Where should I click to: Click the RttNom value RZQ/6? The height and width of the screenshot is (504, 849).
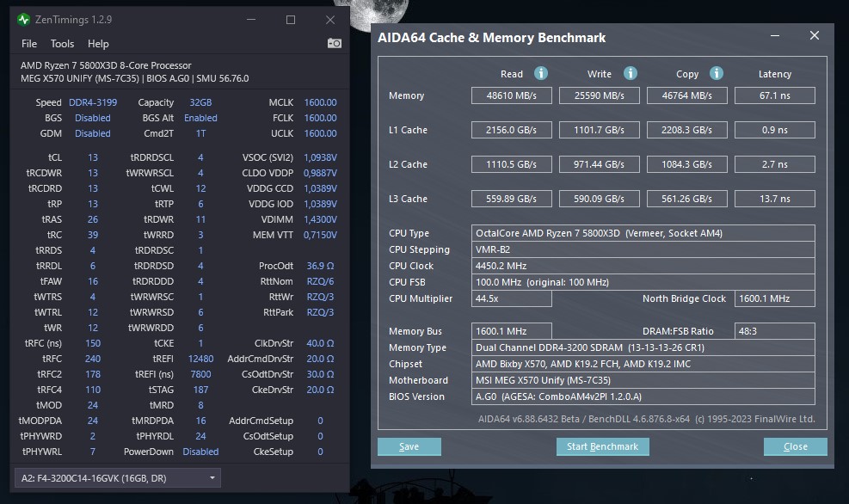pos(320,281)
